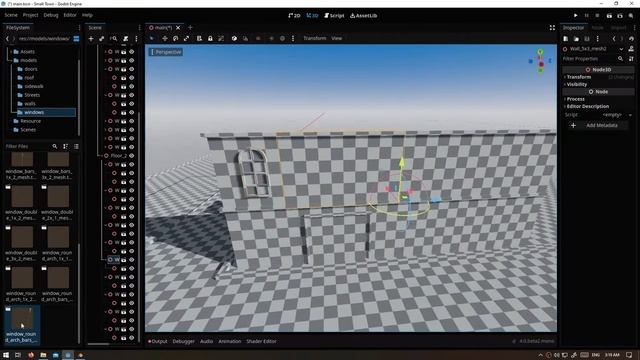Image resolution: width=640 pixels, height=360 pixels.
Task: Pause the running project
Action: tap(587, 16)
